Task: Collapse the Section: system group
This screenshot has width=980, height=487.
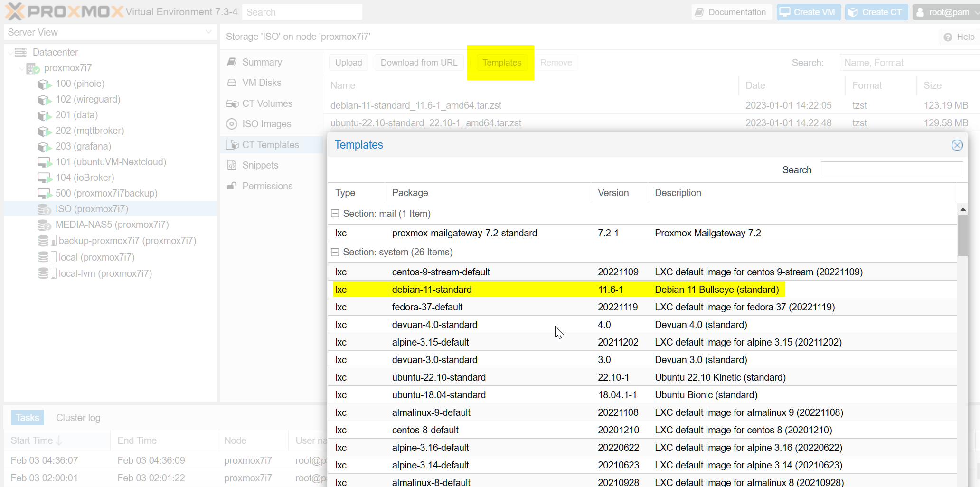Action: (335, 252)
